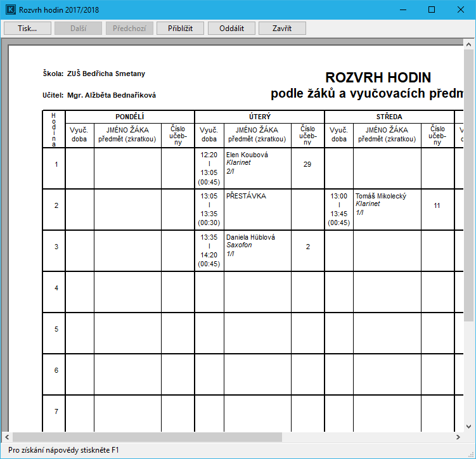
Task: Zoom in with the Přiblížit button
Action: click(181, 29)
